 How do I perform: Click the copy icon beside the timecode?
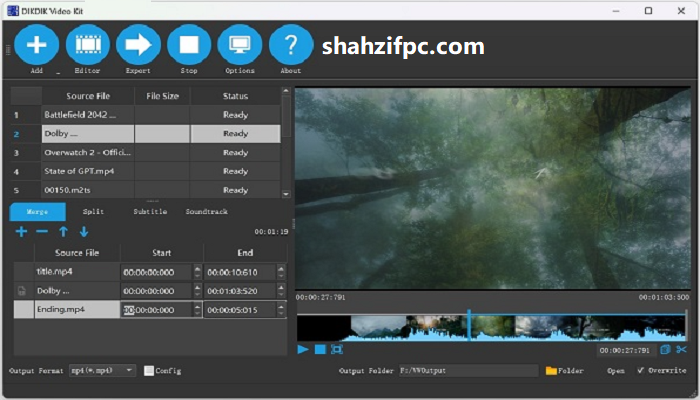pyautogui.click(x=665, y=350)
